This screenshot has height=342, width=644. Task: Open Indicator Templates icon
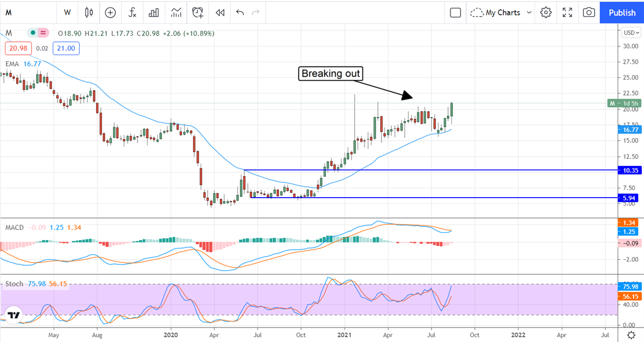pyautogui.click(x=176, y=12)
